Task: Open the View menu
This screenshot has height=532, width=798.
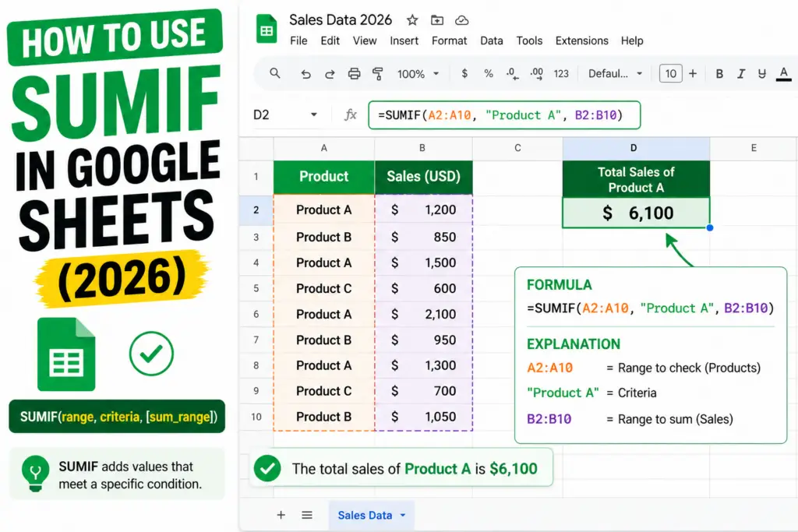Action: coord(365,41)
